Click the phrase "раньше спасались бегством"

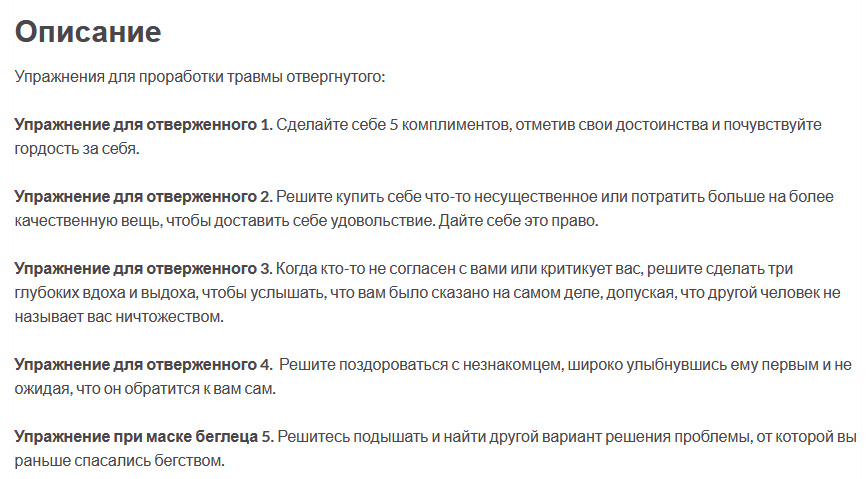pos(120,461)
